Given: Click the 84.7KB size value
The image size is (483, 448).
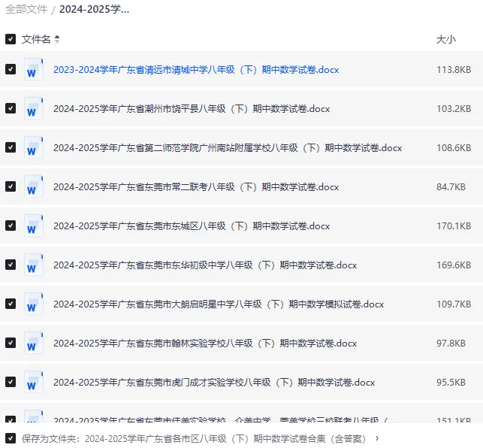Looking at the screenshot, I should 451,187.
